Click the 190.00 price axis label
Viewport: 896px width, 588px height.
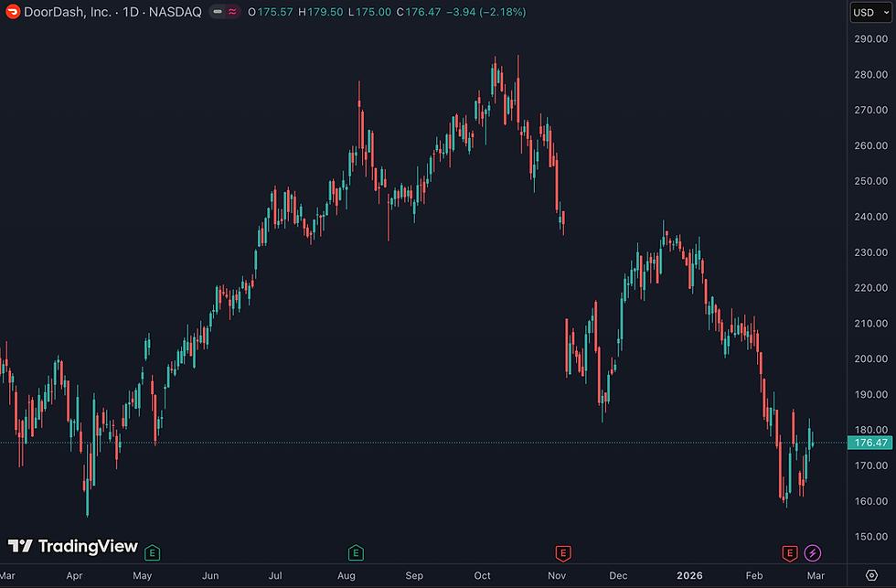click(870, 394)
